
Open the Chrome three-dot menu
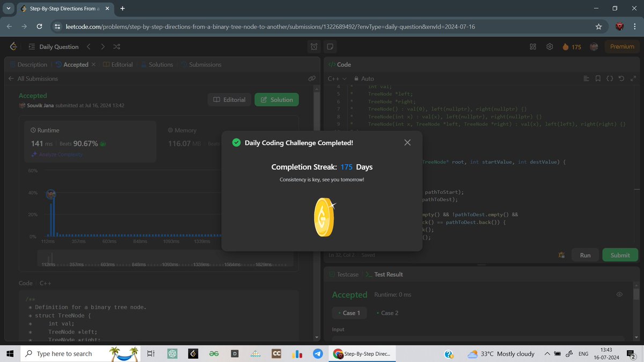click(x=634, y=26)
